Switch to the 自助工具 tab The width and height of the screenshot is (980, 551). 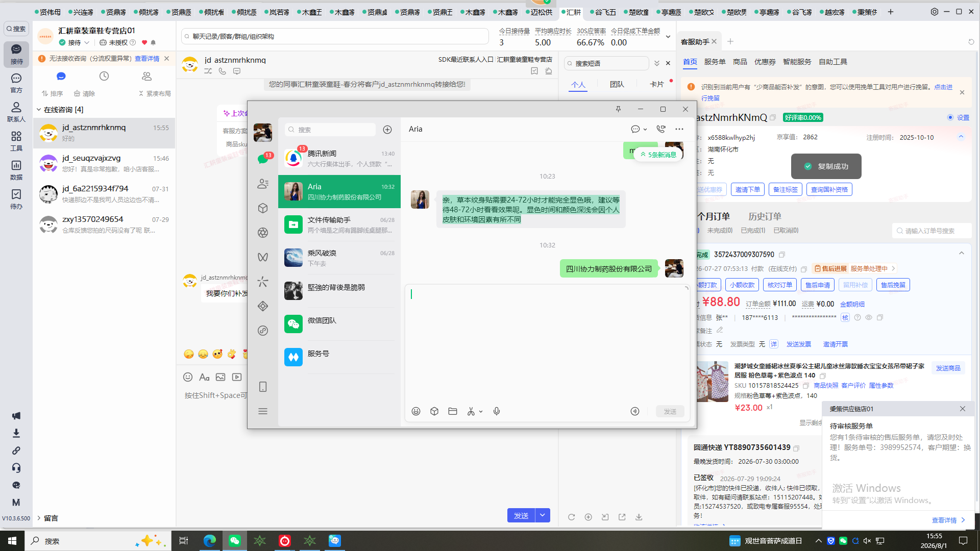(833, 62)
